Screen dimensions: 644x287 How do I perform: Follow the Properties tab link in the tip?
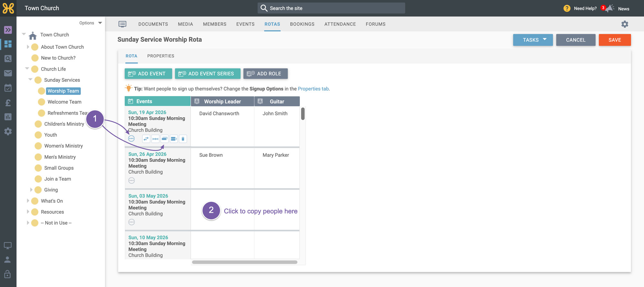tap(313, 89)
